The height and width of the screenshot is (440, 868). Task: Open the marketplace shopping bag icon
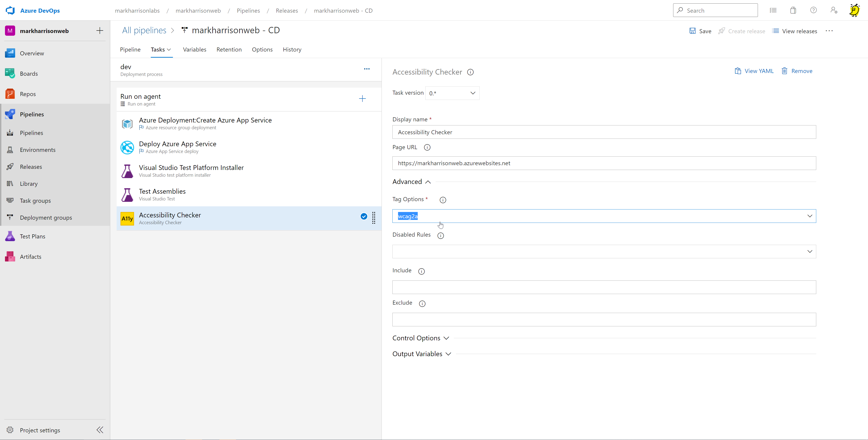[793, 10]
